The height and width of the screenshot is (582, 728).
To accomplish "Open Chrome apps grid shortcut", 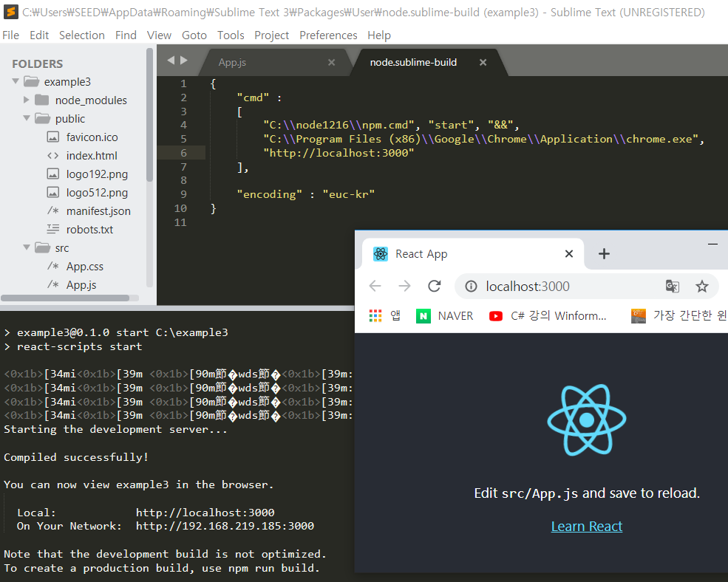I will 375,315.
